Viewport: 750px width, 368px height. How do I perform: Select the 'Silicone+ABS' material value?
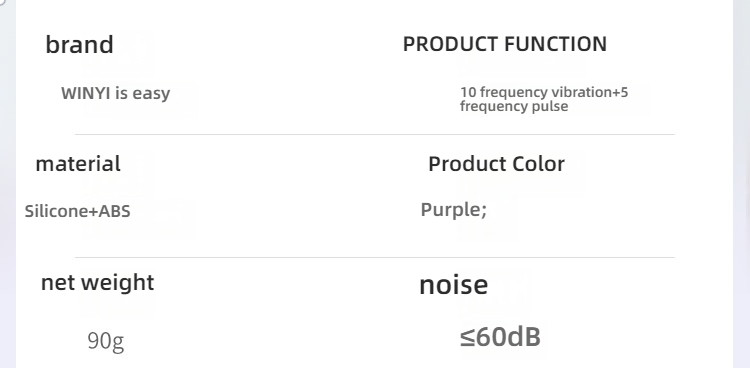tap(77, 211)
